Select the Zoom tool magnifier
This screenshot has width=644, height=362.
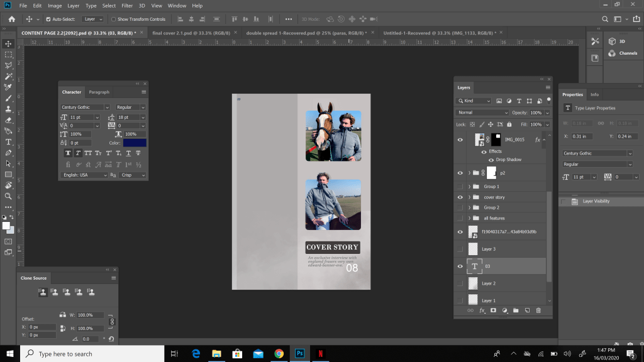click(x=8, y=196)
